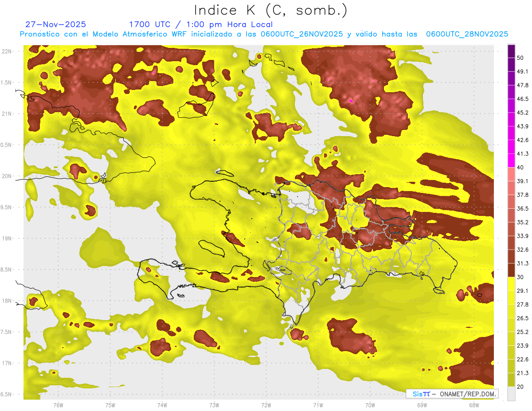This screenshot has height=411, width=532.
Task: Click the color bar value "27.8"
Action: (522, 305)
